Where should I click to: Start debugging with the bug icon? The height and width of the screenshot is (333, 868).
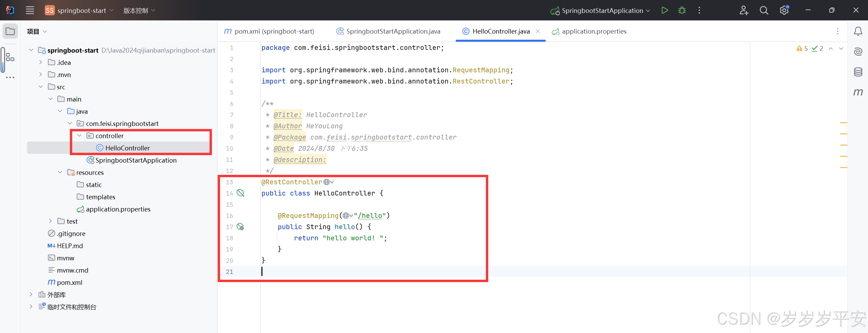[682, 11]
